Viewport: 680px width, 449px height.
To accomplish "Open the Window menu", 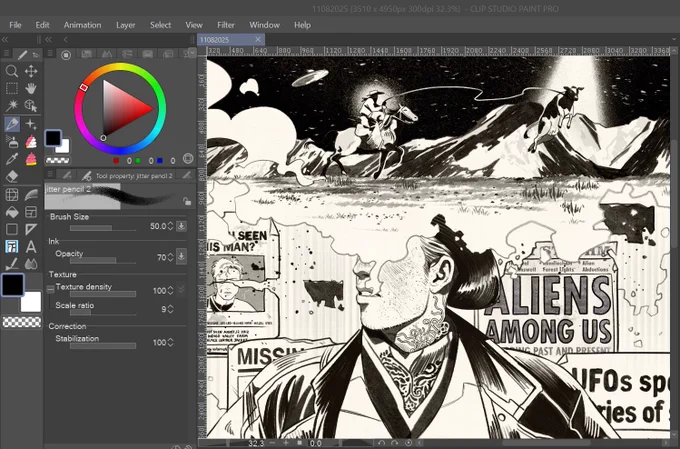I will pos(265,25).
